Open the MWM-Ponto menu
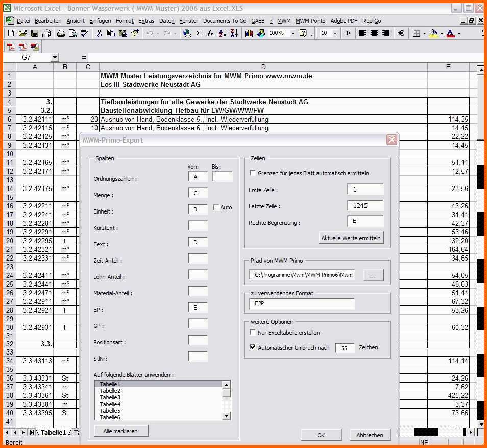The width and height of the screenshot is (487, 448). tap(310, 21)
